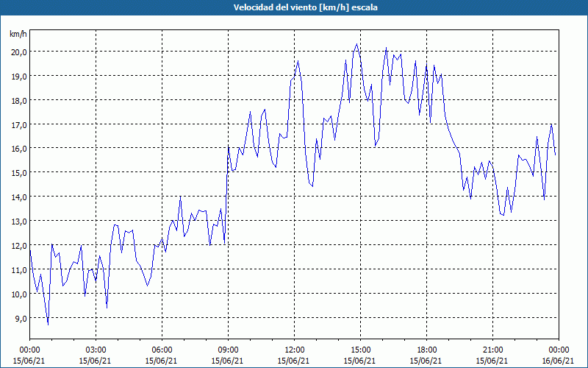Screen dimensions: 588x368
Task: Select the 20,0 y-axis value
Action: (20, 52)
